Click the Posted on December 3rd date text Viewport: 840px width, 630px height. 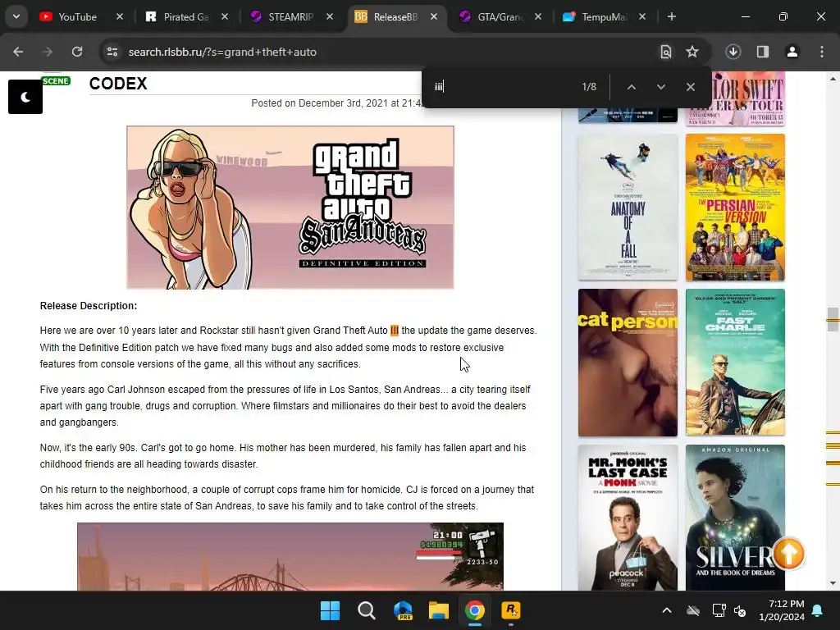[336, 103]
